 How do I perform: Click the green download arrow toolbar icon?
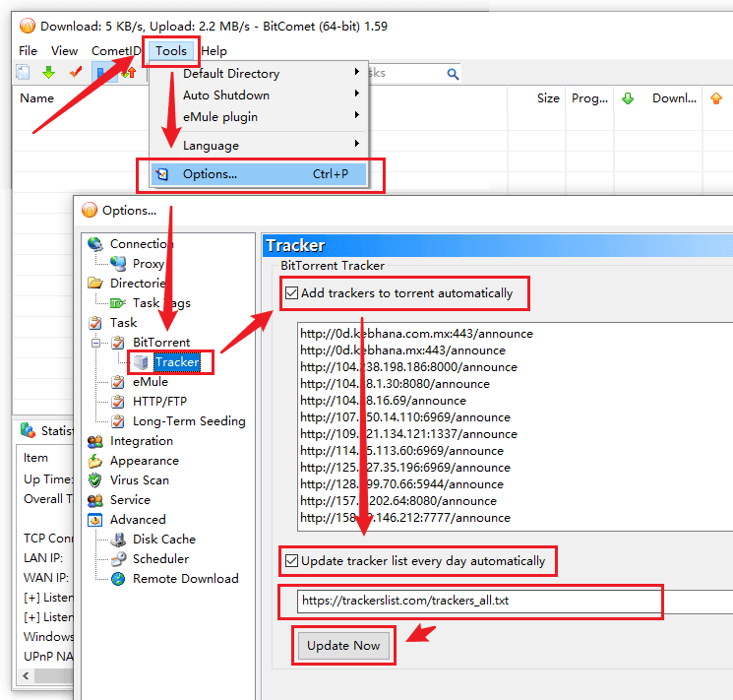[x=47, y=74]
